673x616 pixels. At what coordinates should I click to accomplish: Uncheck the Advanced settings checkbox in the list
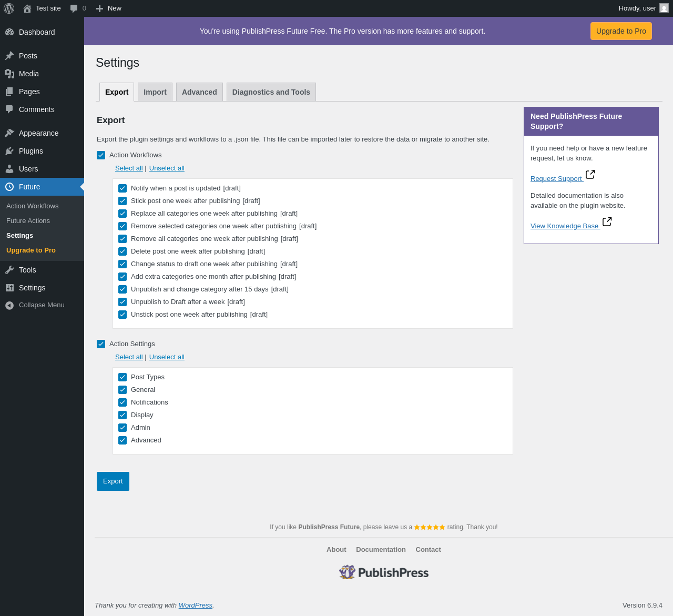123,440
